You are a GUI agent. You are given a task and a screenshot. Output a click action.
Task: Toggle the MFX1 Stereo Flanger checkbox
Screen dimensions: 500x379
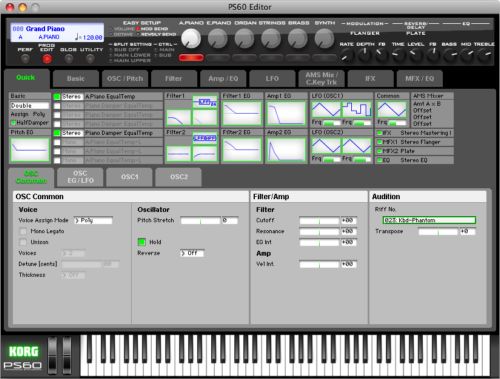coord(380,142)
